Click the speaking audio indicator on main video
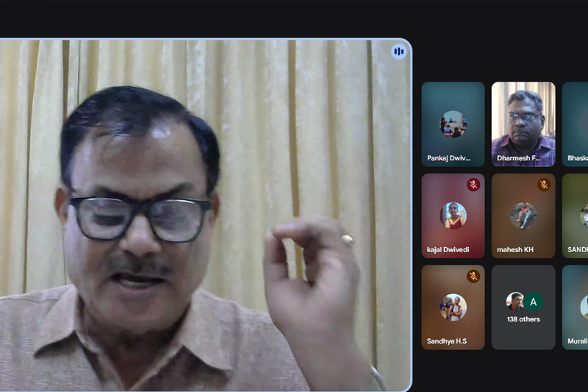Image resolution: width=588 pixels, height=392 pixels. [398, 51]
